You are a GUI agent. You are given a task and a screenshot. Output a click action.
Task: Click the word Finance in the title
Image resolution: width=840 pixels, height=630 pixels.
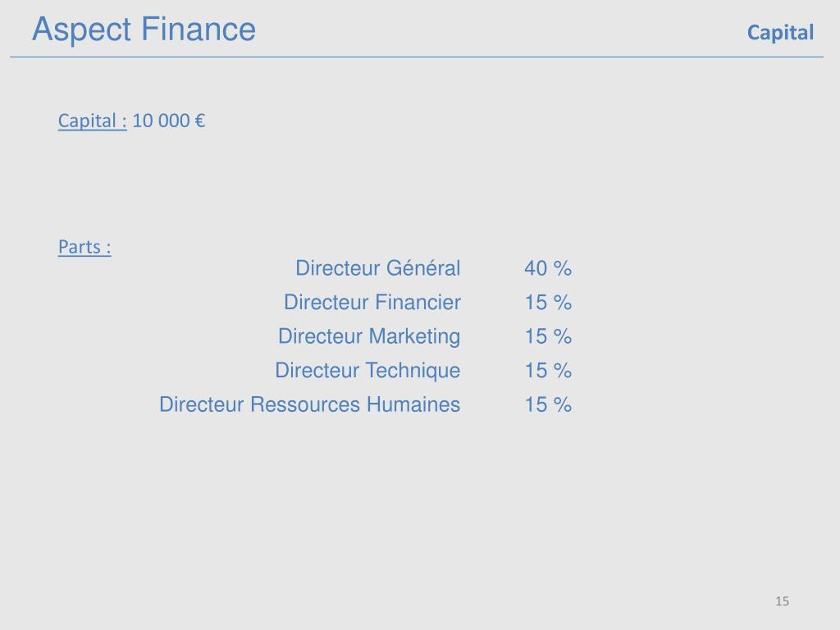(x=199, y=29)
